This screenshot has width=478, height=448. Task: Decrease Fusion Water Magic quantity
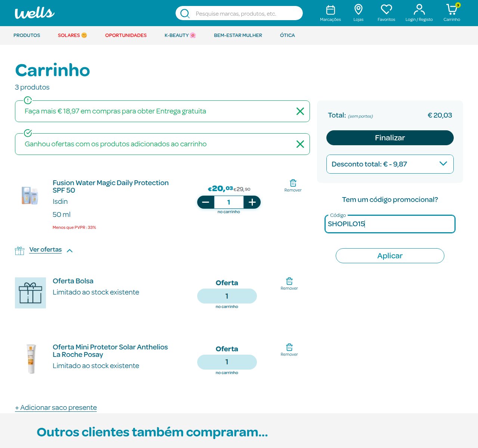206,202
